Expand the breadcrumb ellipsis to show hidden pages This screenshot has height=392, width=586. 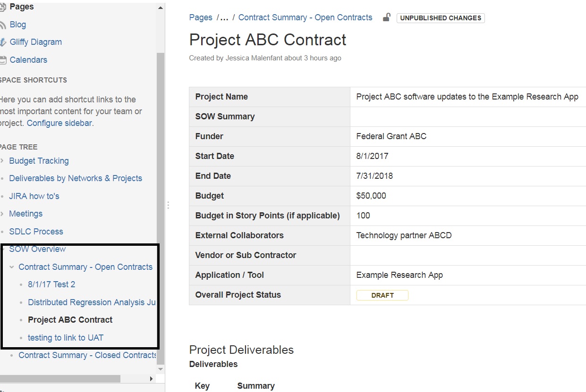coord(224,17)
